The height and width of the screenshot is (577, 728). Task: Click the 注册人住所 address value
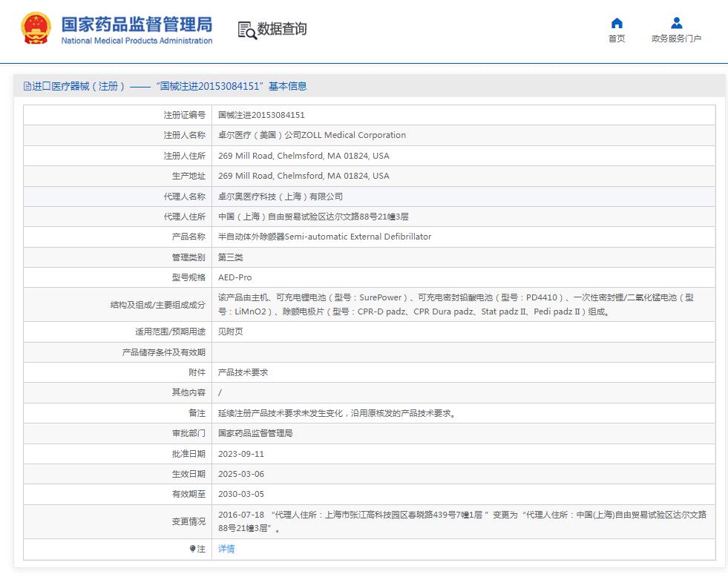304,156
